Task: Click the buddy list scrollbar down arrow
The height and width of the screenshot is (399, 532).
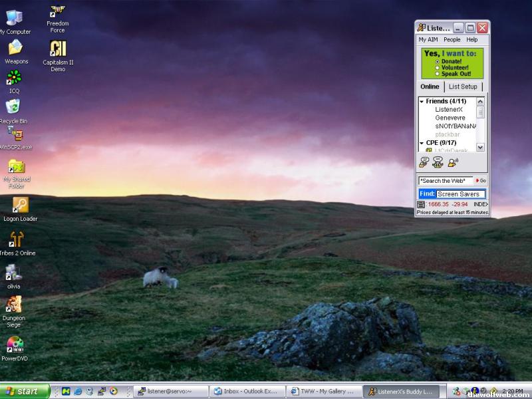Action: click(x=481, y=147)
